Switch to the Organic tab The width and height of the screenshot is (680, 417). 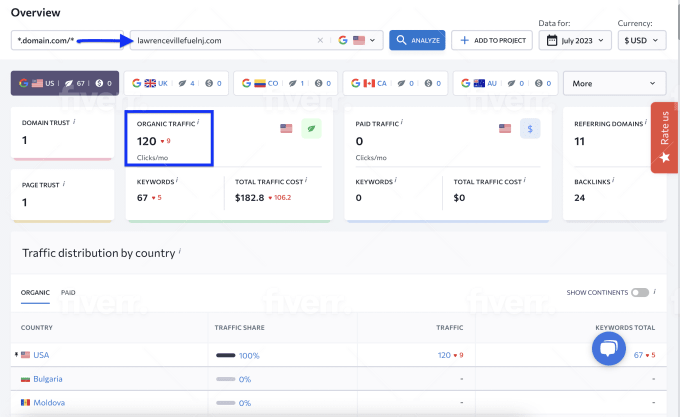tap(35, 293)
